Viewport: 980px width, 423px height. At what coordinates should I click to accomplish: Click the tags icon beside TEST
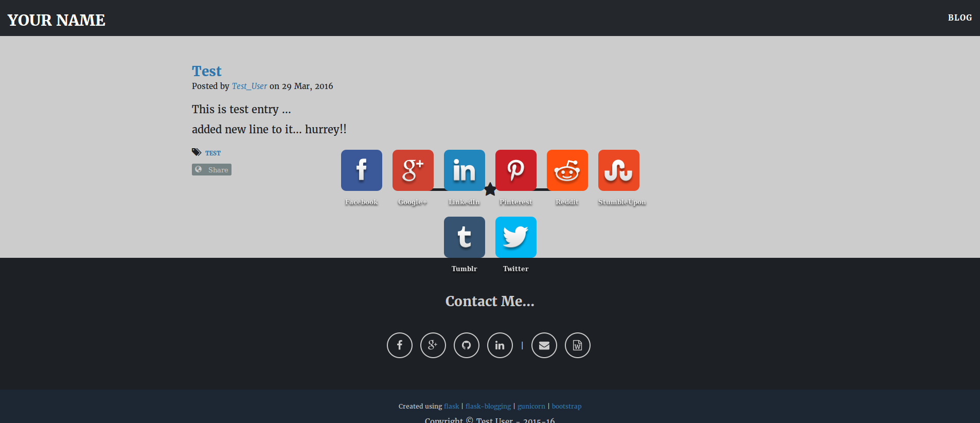coord(197,152)
